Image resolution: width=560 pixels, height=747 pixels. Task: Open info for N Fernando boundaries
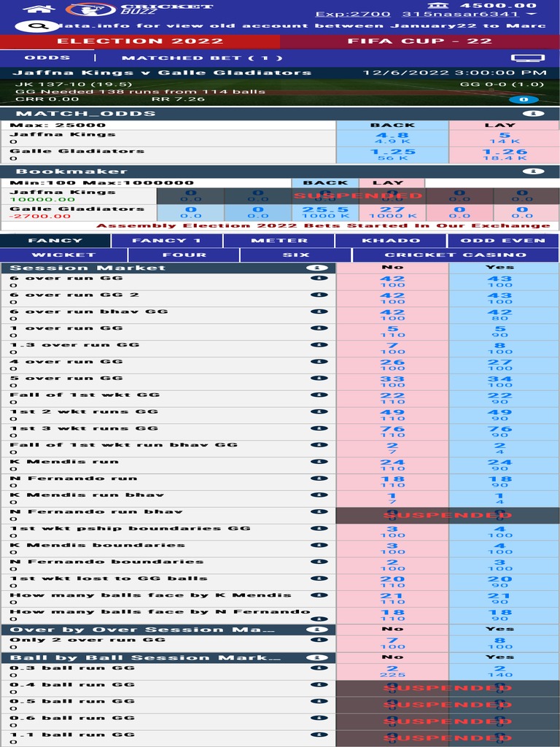point(319,562)
